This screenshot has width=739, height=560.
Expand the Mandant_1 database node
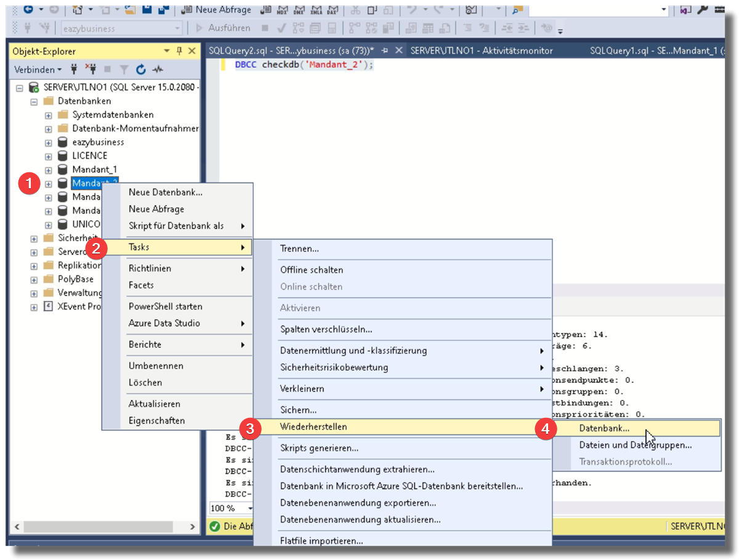(49, 170)
